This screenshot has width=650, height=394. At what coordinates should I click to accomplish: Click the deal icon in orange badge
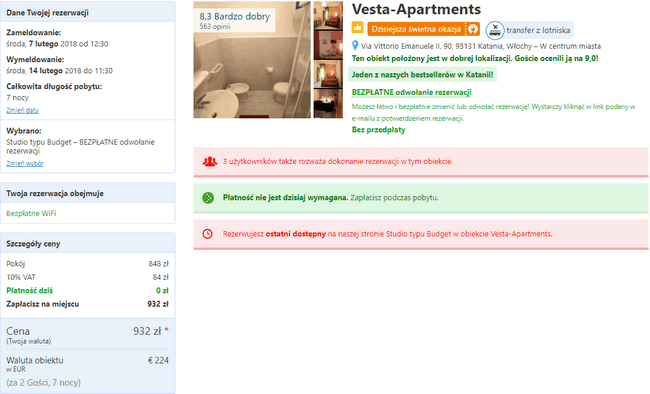pos(473,29)
